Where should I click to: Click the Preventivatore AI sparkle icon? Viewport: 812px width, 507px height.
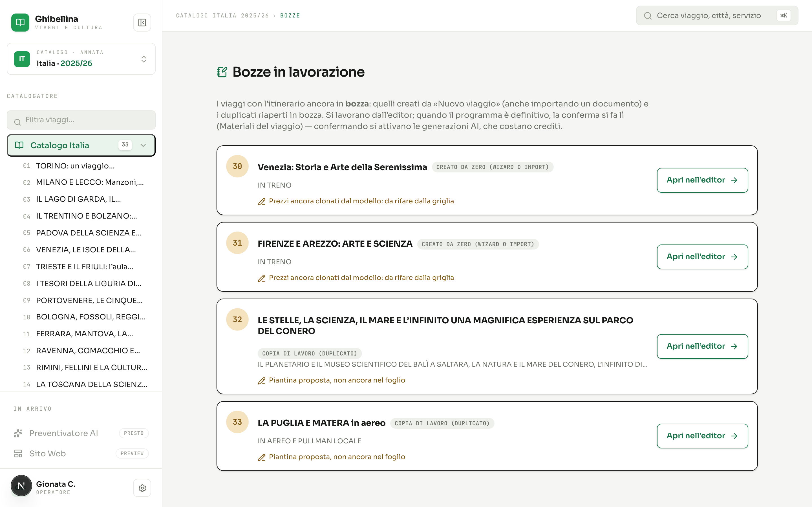tap(18, 433)
